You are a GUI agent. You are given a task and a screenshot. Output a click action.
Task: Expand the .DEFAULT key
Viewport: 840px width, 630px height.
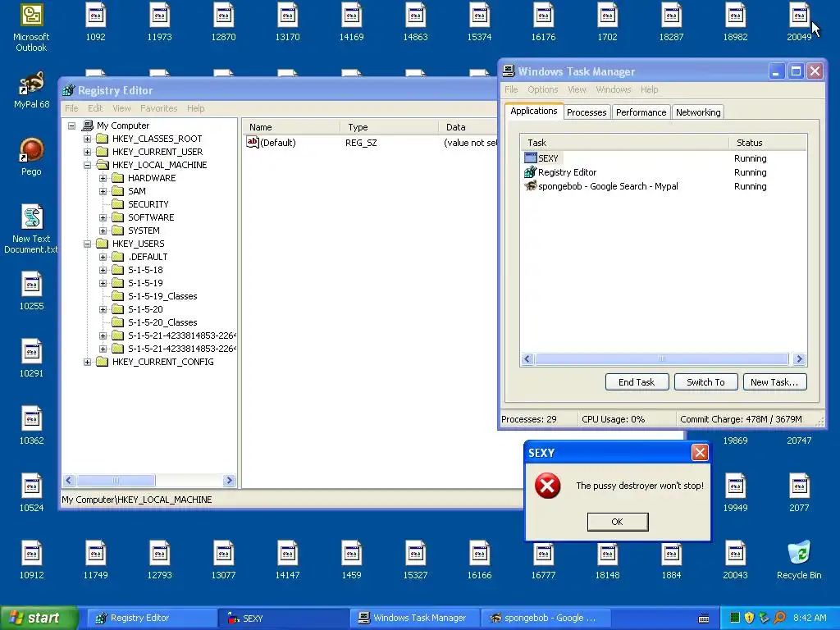click(x=103, y=257)
